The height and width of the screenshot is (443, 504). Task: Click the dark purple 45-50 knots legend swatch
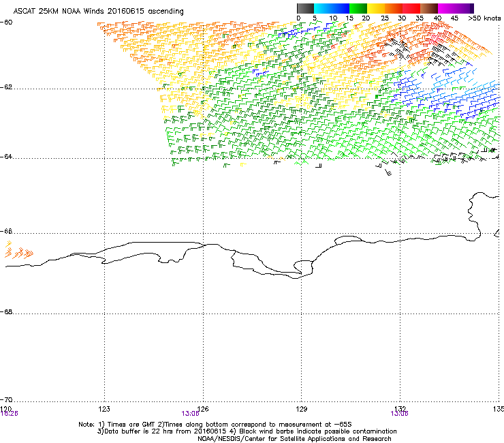pos(464,8)
